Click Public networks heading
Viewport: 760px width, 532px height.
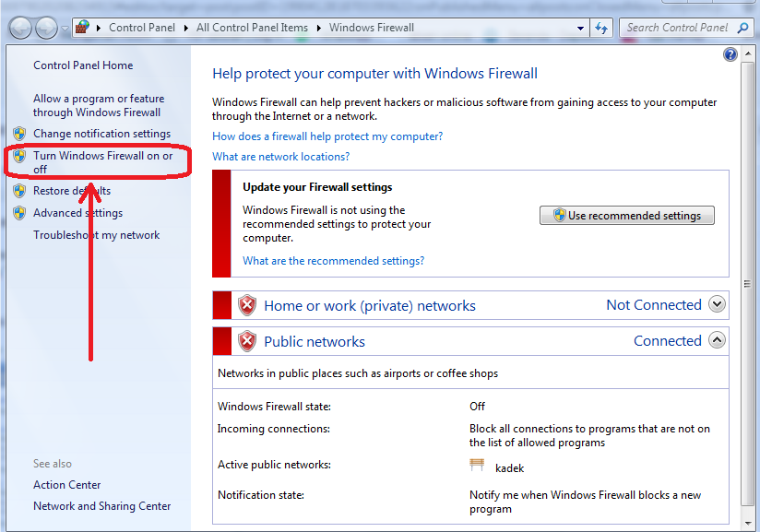pos(315,341)
